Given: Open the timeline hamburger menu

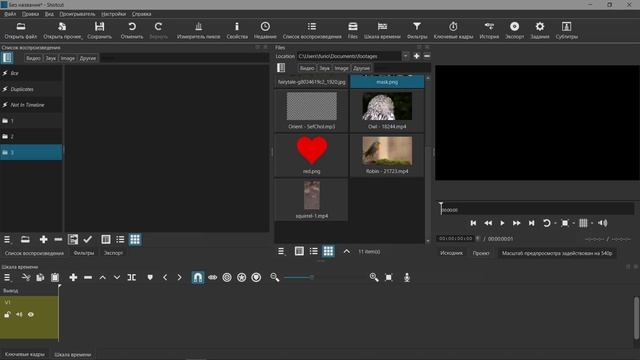Looking at the screenshot, I should (7, 278).
